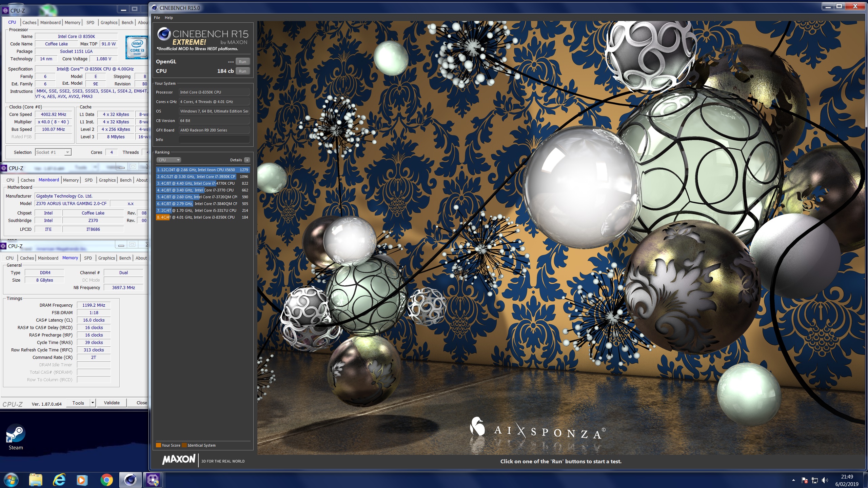Viewport: 868px width, 488px height.
Task: Open the CPU-Z Tools dropdown arrow
Action: coord(93,403)
